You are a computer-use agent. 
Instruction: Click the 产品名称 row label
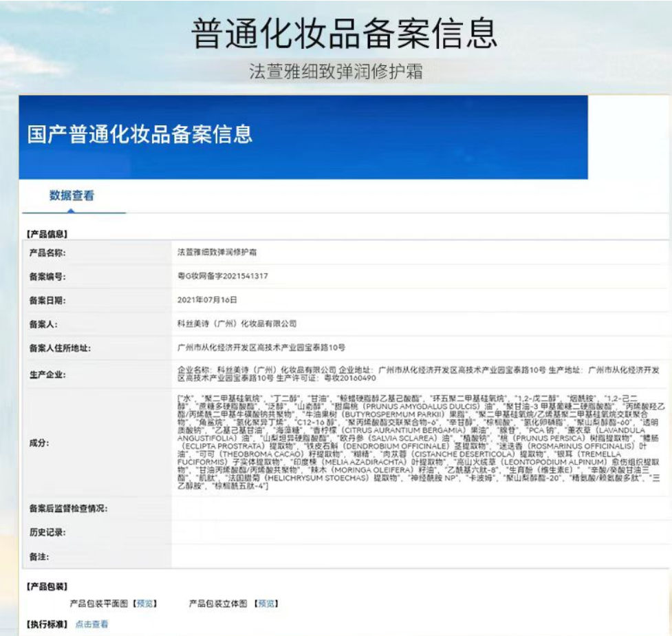click(47, 253)
